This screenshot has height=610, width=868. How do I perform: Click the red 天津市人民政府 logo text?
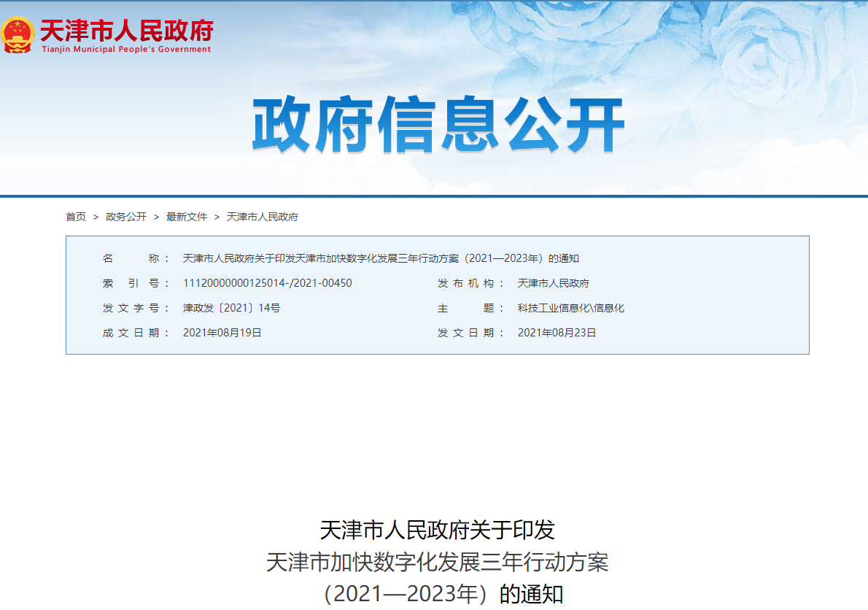point(125,30)
